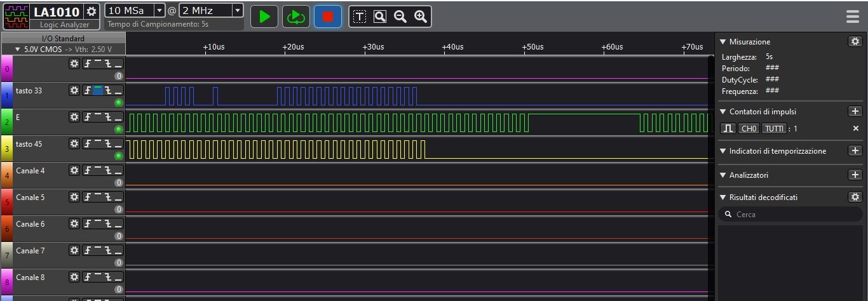Open tasto 45 channel settings gear

(x=74, y=144)
